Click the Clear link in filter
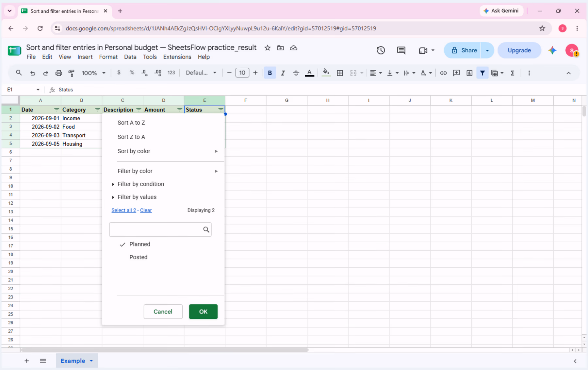 tap(146, 210)
